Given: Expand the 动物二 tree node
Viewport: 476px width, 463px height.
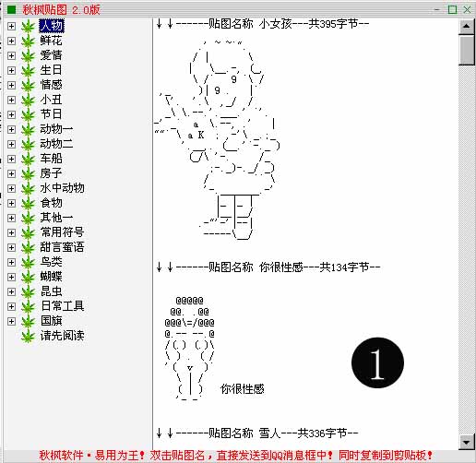Looking at the screenshot, I should click(x=11, y=144).
